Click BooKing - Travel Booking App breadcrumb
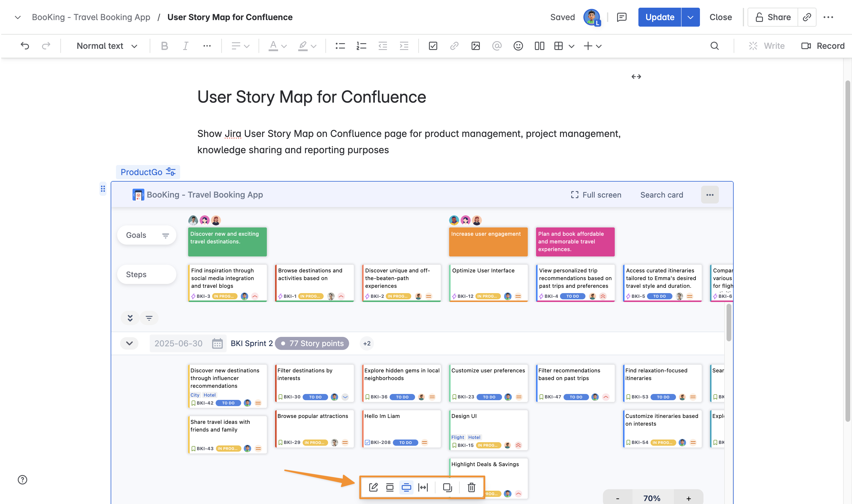 click(91, 17)
